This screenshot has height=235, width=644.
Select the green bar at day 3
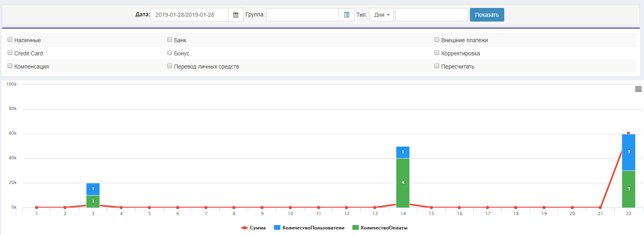tap(93, 201)
